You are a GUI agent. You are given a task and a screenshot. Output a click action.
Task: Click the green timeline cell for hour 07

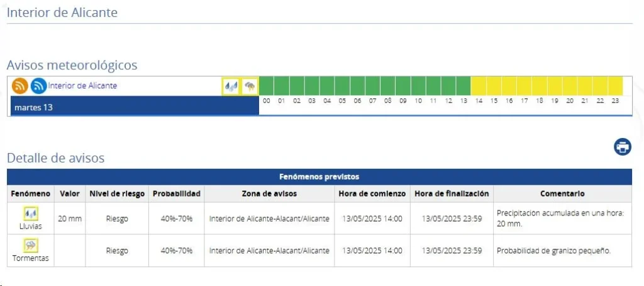tap(372, 86)
